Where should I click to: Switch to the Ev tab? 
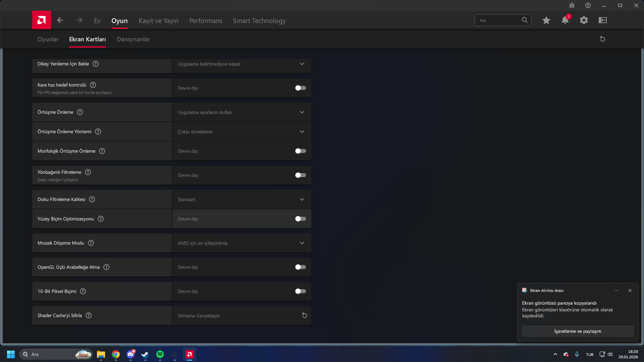(97, 21)
